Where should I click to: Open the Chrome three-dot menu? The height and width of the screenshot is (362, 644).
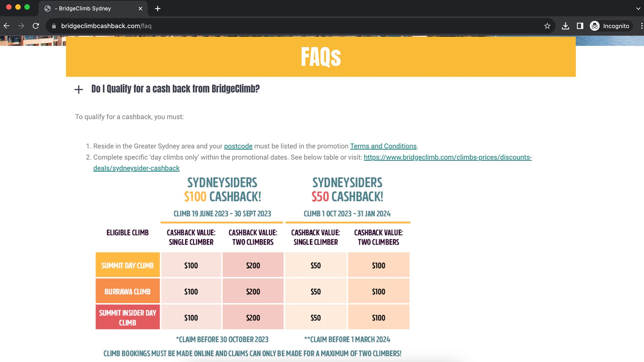click(x=641, y=26)
